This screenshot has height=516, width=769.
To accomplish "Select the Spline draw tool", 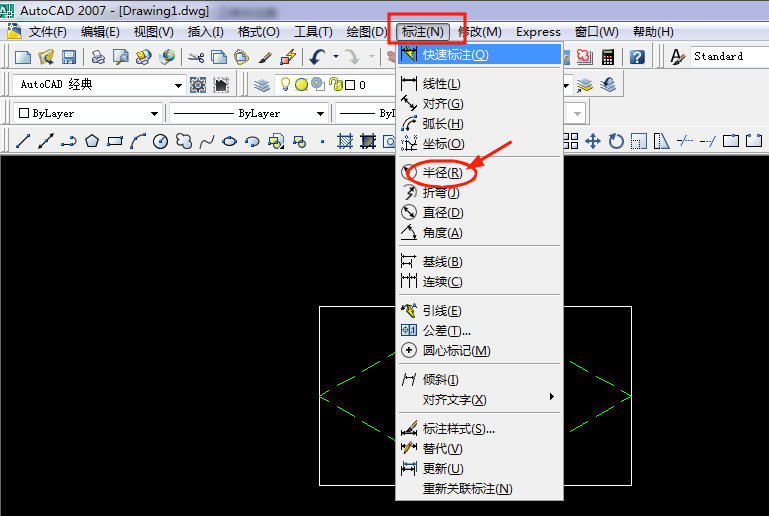I will pos(206,141).
